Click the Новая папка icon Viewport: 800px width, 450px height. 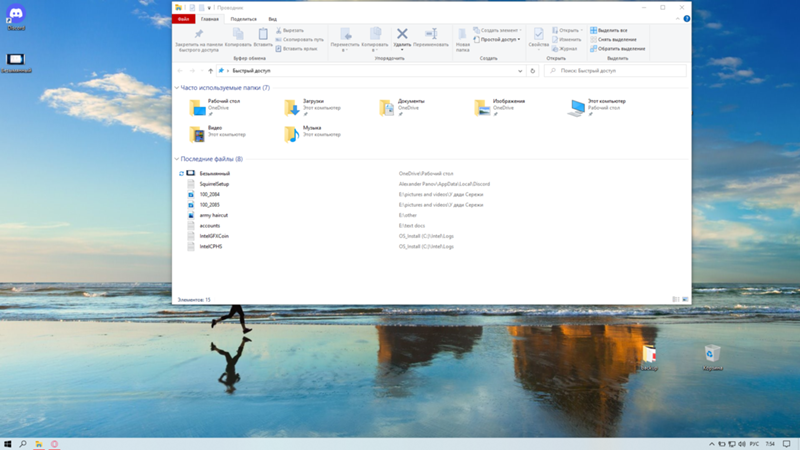coord(462,34)
